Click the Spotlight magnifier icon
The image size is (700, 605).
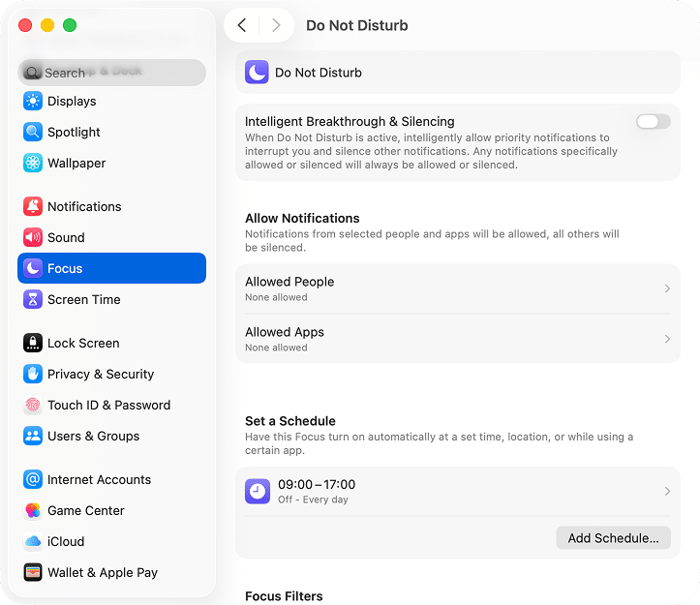tap(33, 132)
